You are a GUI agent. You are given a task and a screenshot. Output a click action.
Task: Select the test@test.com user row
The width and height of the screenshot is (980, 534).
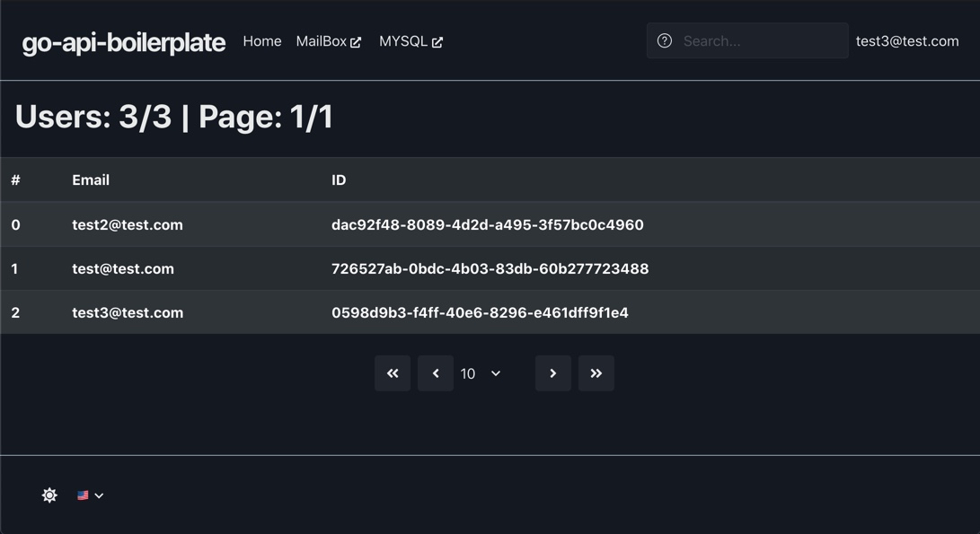tap(490, 268)
